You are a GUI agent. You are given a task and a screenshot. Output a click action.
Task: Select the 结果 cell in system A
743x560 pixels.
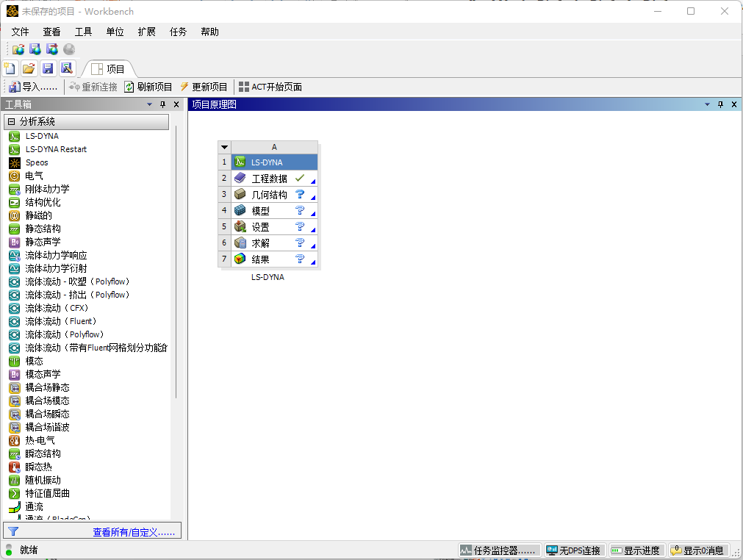274,259
